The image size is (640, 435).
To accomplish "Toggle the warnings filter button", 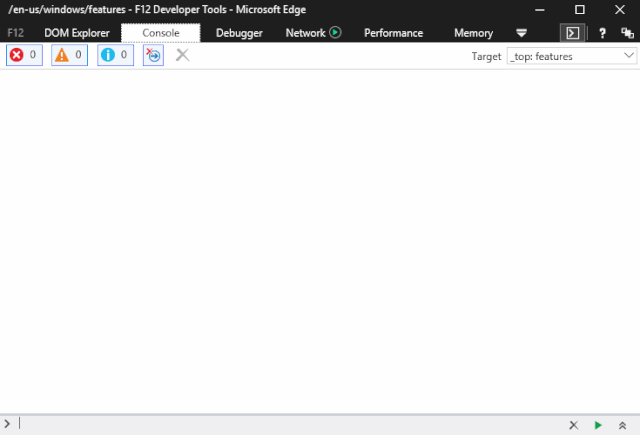I will (x=69, y=55).
